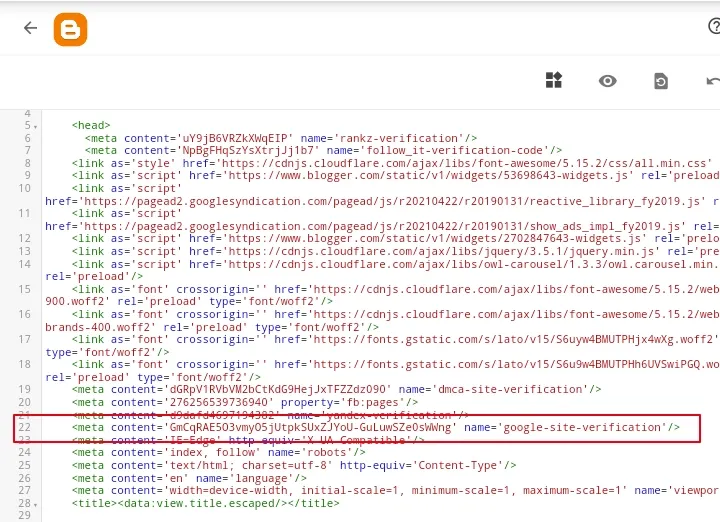Viewport: 720px width, 522px height.
Task: Preview theme with the eye icon
Action: pyautogui.click(x=608, y=81)
